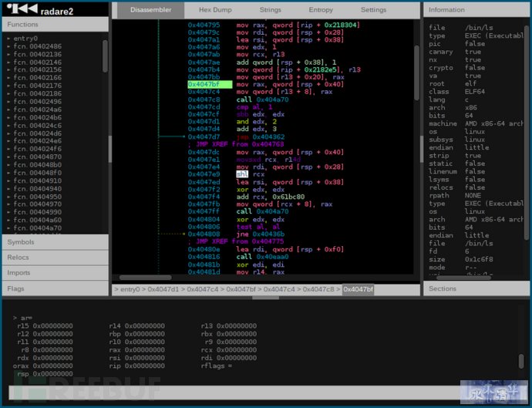
Task: Select function fcn.00402156
Action: point(37,69)
